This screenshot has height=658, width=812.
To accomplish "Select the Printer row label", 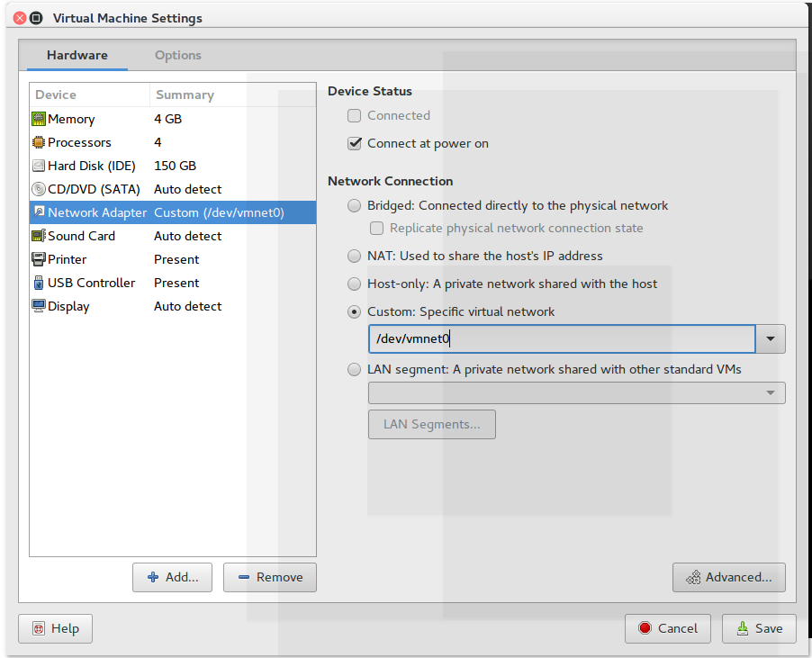I will tap(67, 259).
